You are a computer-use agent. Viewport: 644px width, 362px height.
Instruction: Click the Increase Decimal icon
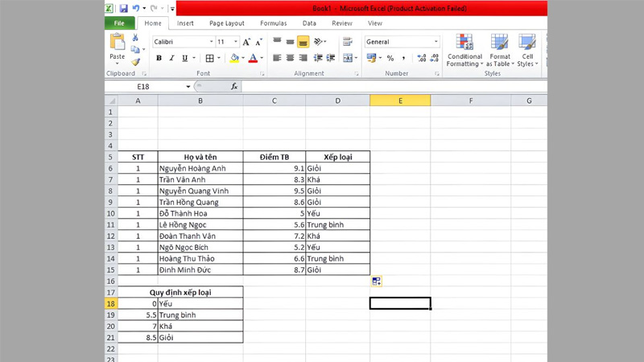click(x=421, y=58)
